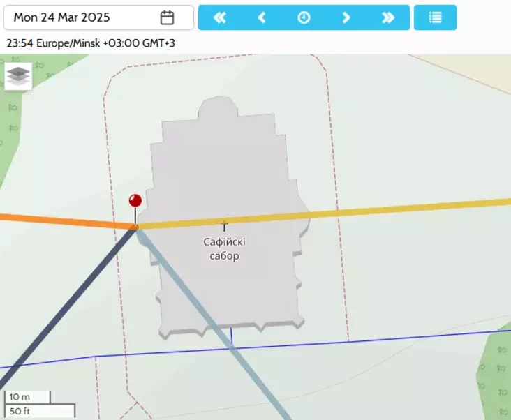The width and height of the screenshot is (511, 420).
Task: Open the list view button
Action: tap(435, 17)
